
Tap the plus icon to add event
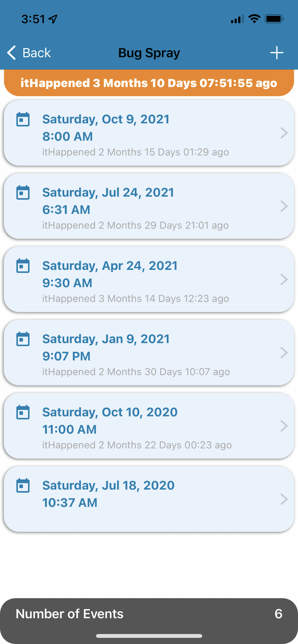tap(277, 53)
